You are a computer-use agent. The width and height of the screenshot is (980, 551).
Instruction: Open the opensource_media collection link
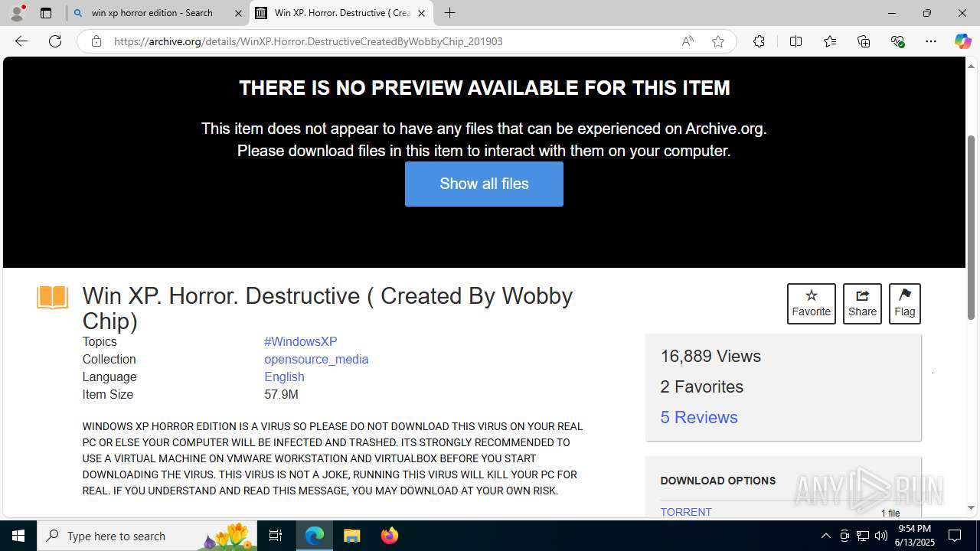pyautogui.click(x=316, y=360)
